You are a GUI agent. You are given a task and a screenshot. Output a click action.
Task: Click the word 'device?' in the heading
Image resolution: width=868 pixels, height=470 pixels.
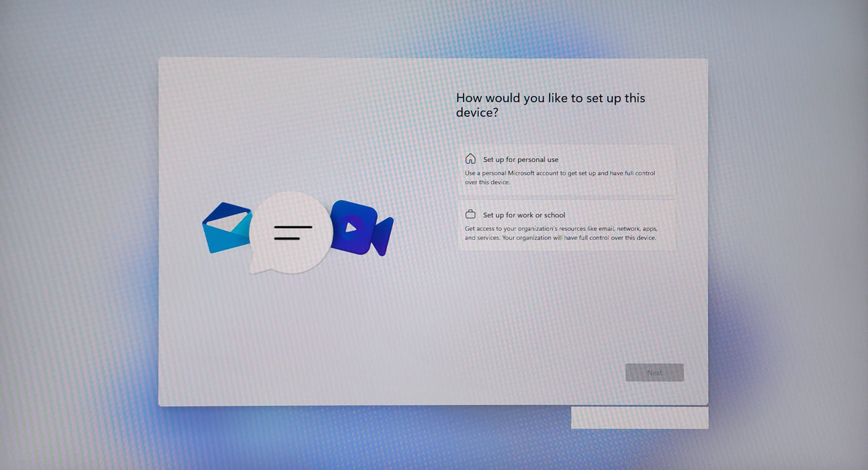(x=477, y=113)
